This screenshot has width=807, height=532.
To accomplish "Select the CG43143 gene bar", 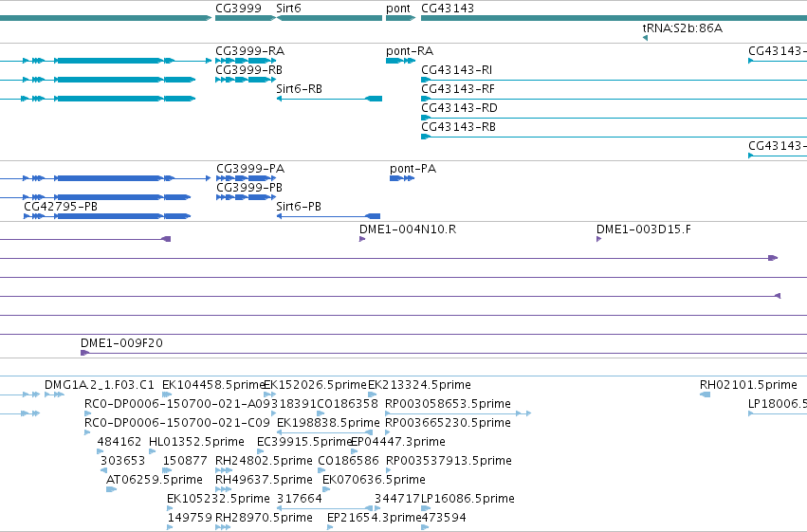I will 614,18.
